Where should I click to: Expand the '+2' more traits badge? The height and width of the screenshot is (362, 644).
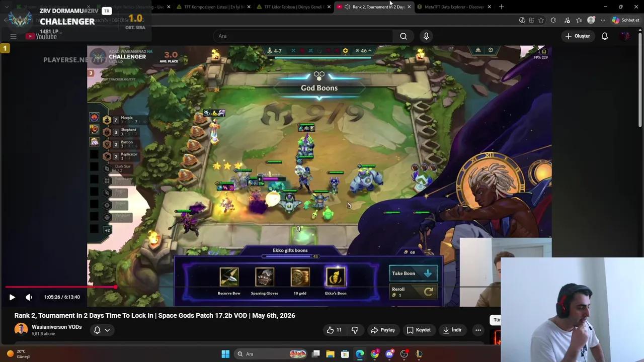pos(107,230)
